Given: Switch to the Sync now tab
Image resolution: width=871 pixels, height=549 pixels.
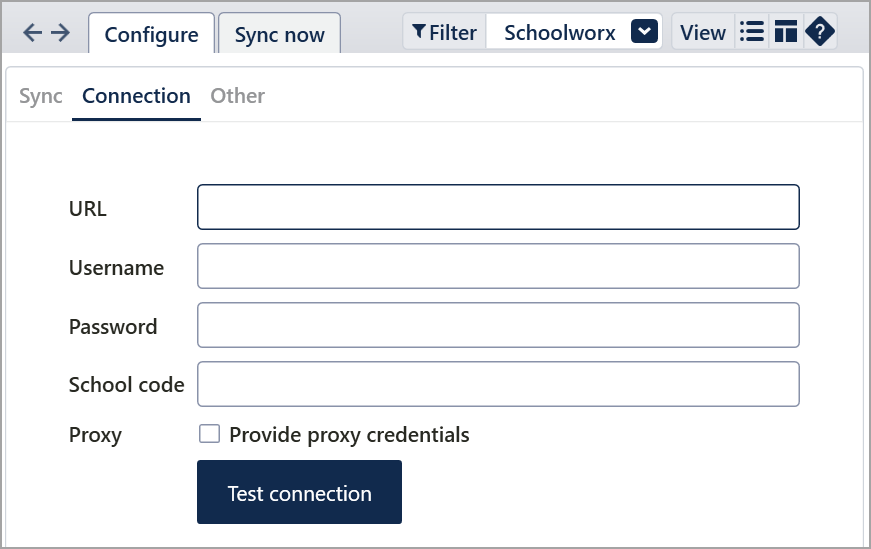Looking at the screenshot, I should coord(279,34).
